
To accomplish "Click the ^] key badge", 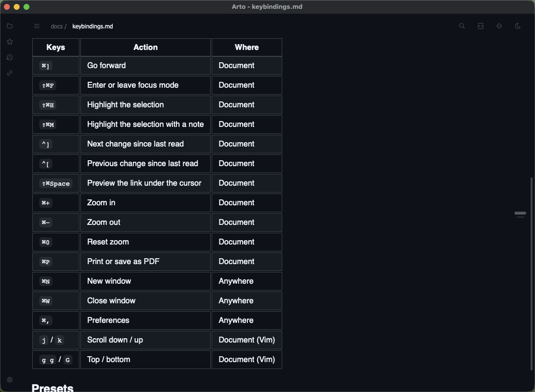I will [x=46, y=145].
